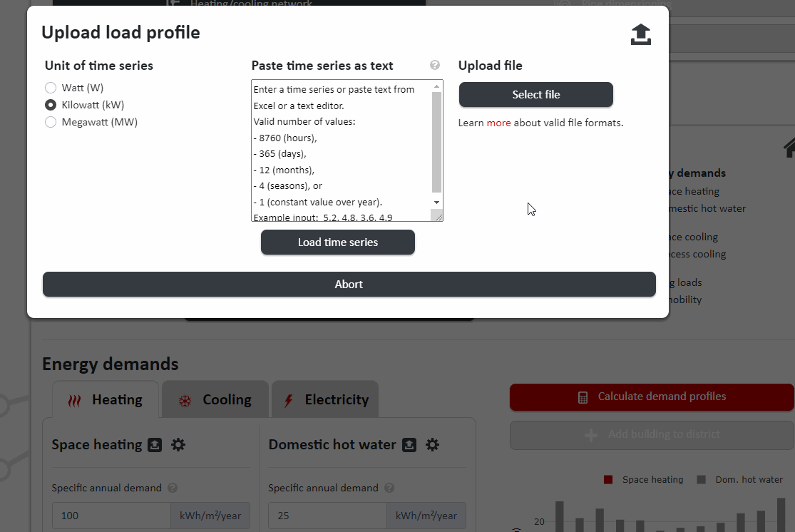This screenshot has height=532, width=795.
Task: Open the Space heating settings gear
Action: pos(178,444)
